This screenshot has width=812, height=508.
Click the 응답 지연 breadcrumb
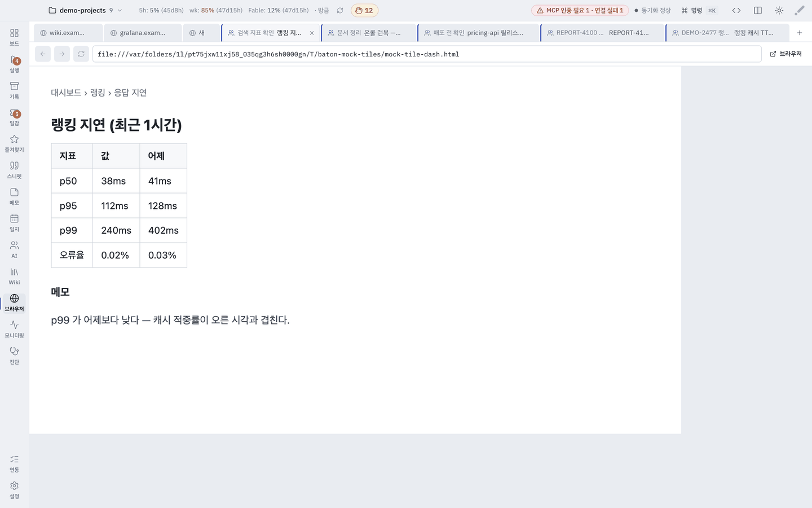point(130,93)
